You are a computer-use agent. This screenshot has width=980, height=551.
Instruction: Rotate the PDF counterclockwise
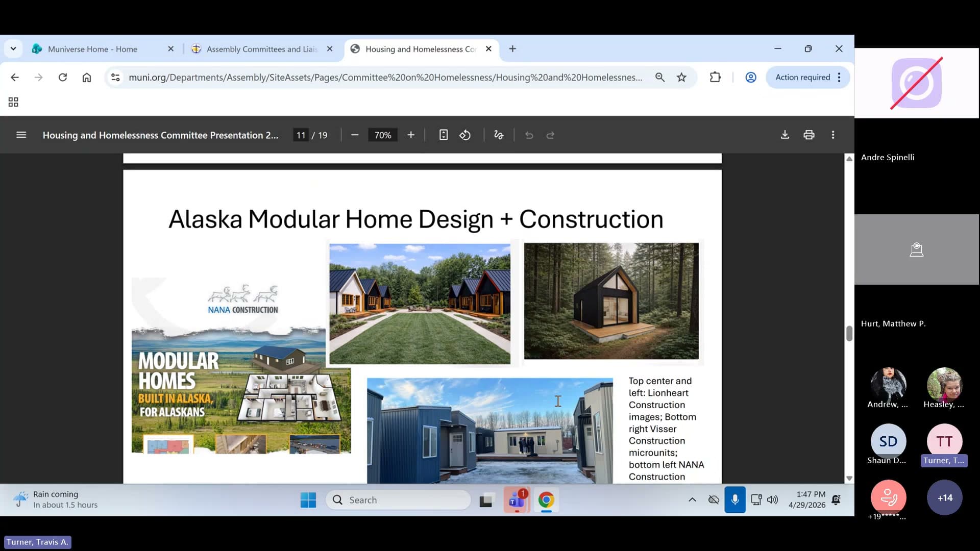465,135
